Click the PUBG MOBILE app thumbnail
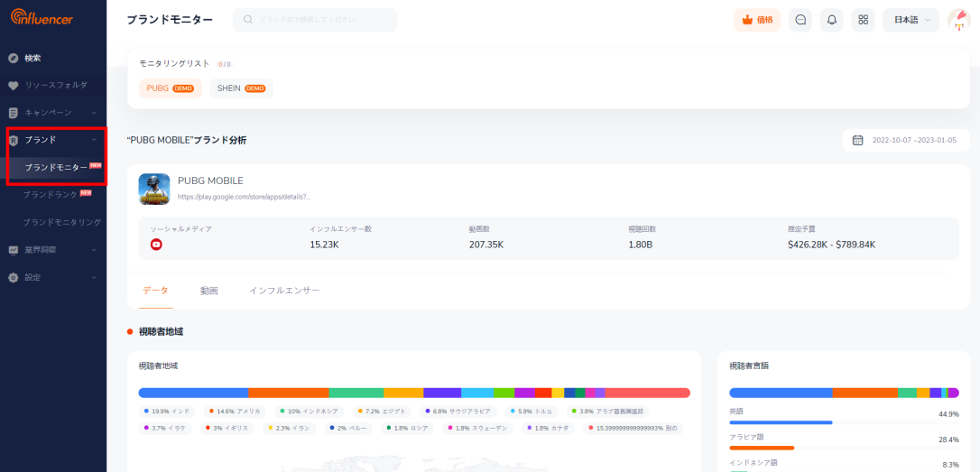The width and height of the screenshot is (980, 472). 154,189
